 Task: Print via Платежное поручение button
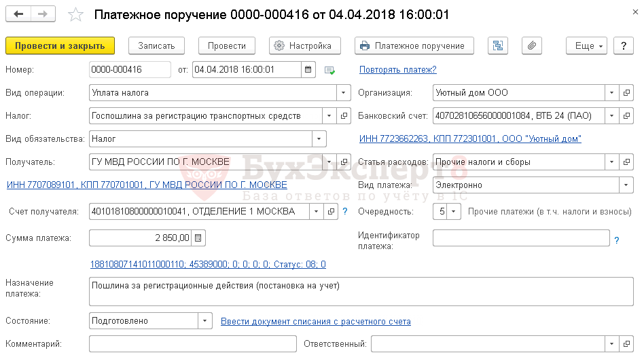414,45
